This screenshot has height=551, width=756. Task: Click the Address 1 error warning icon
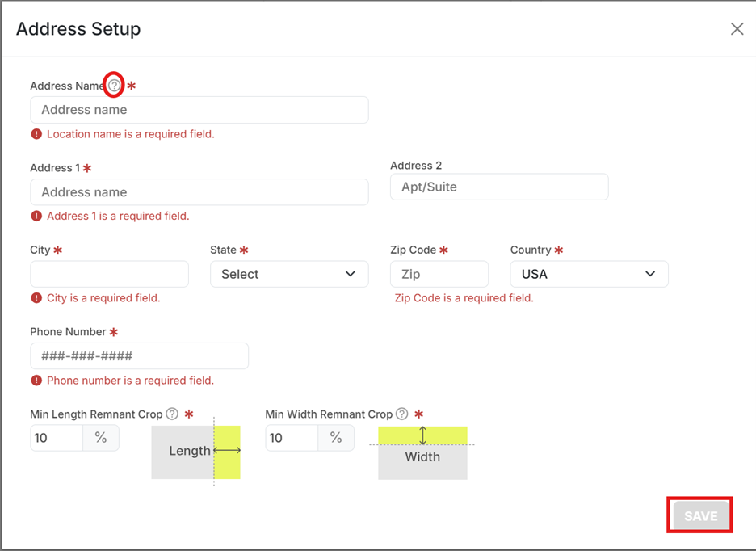36,216
